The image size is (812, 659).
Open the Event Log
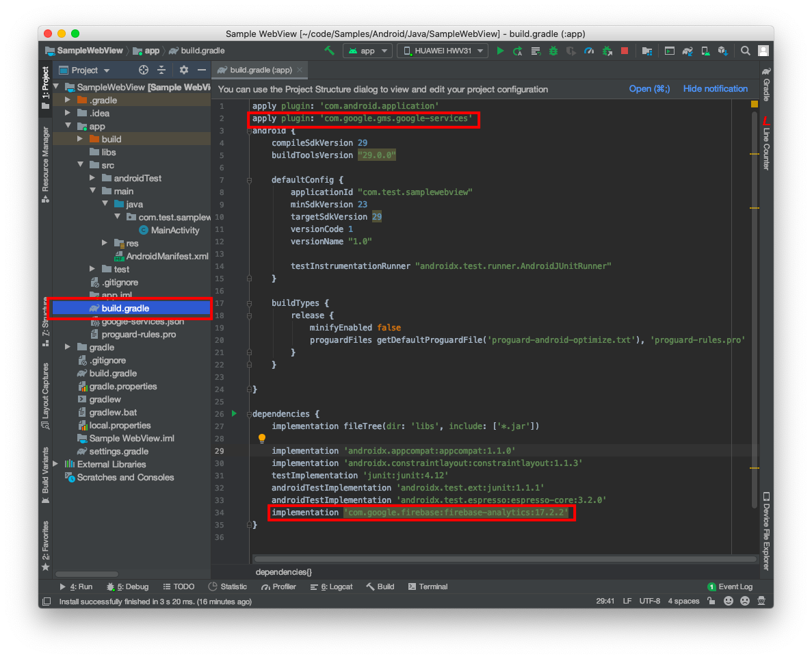click(730, 586)
